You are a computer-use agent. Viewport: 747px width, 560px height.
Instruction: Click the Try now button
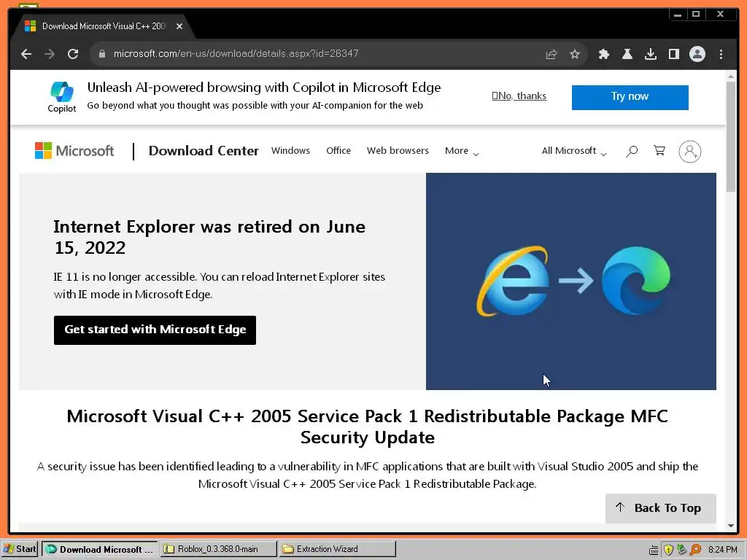(630, 97)
